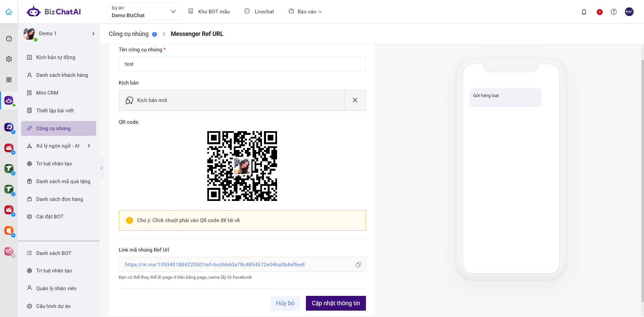Image resolution: width=644 pixels, height=317 pixels.
Task: Remove selected script with X button
Action: point(355,100)
